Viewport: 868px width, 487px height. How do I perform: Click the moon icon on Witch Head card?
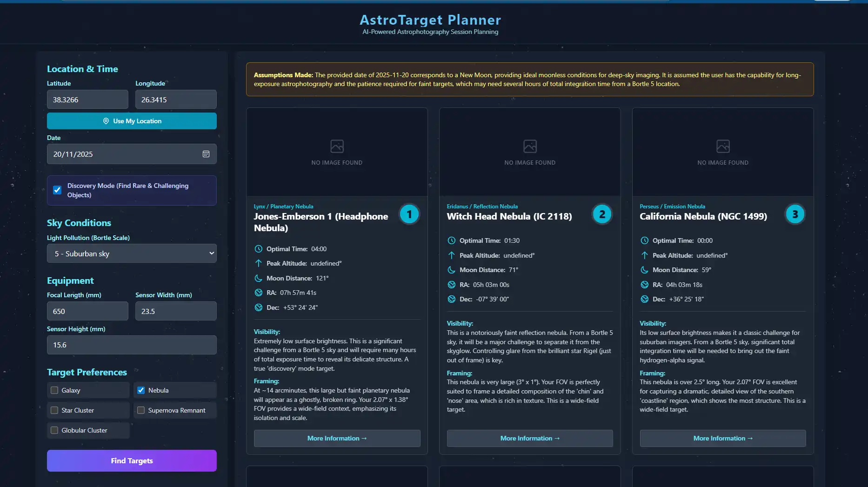click(x=451, y=270)
